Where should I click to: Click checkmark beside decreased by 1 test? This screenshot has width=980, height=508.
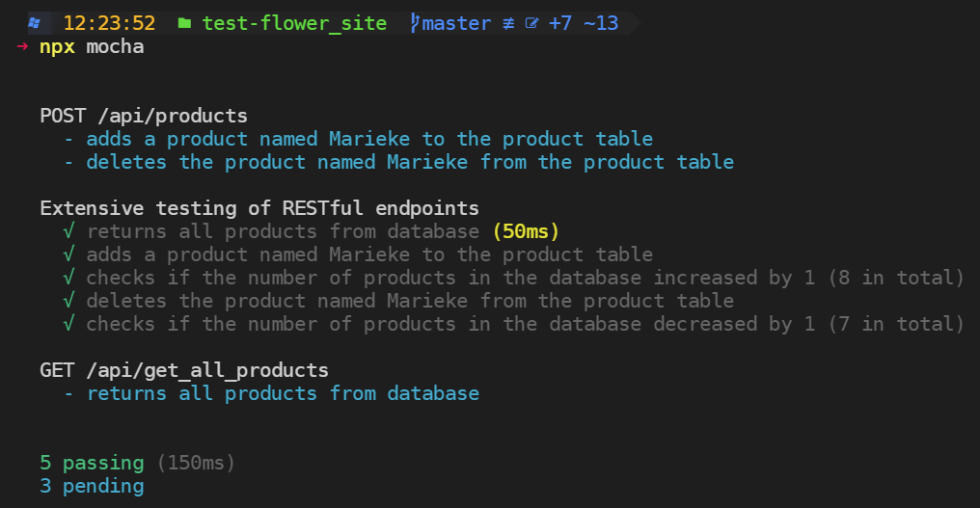pyautogui.click(x=68, y=324)
